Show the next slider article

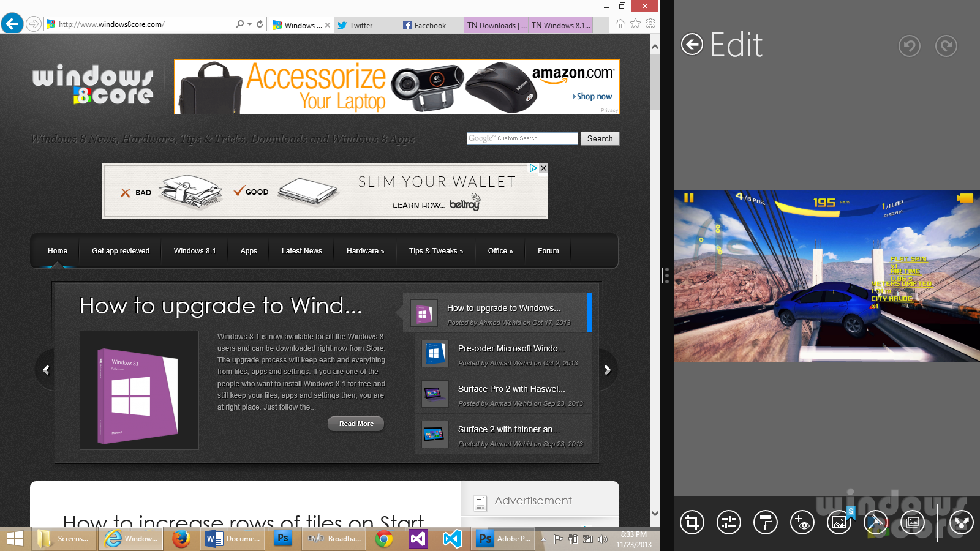608,370
